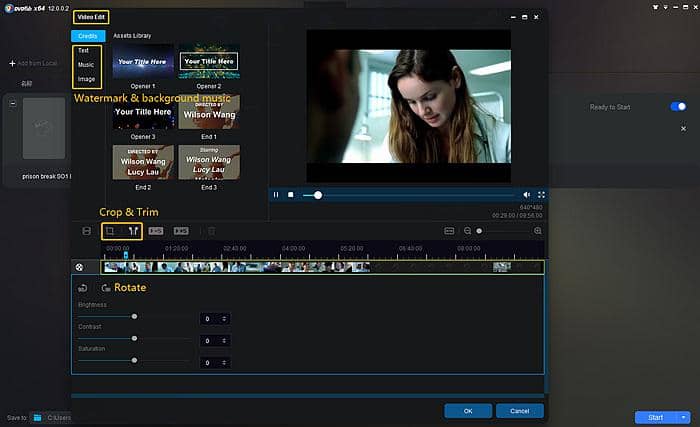Click the Start button in main window
The image size is (700, 427).
click(656, 418)
